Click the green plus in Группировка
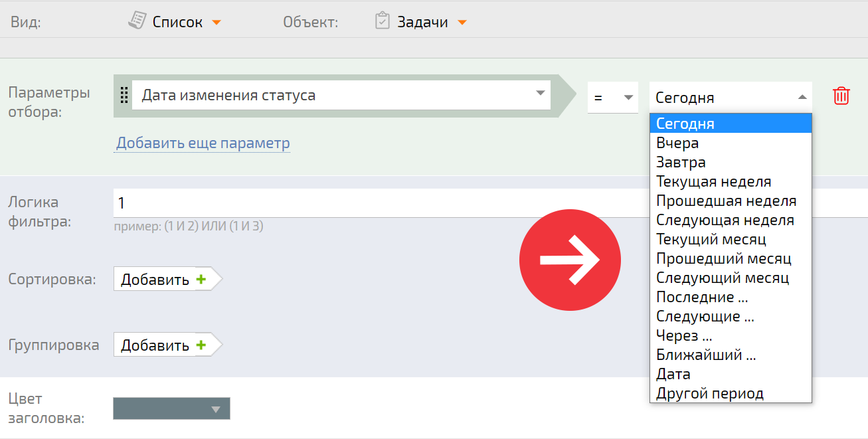This screenshot has width=868, height=439. point(201,345)
